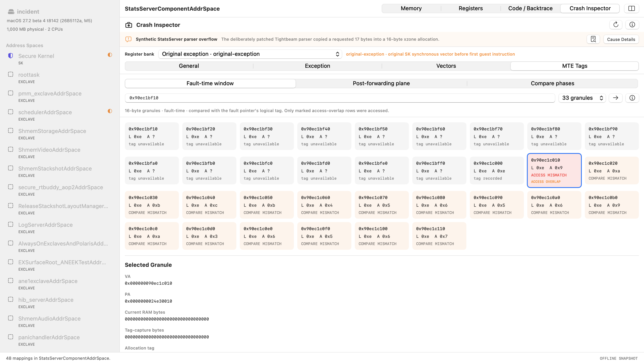Select the Fault-time window view

click(210, 84)
